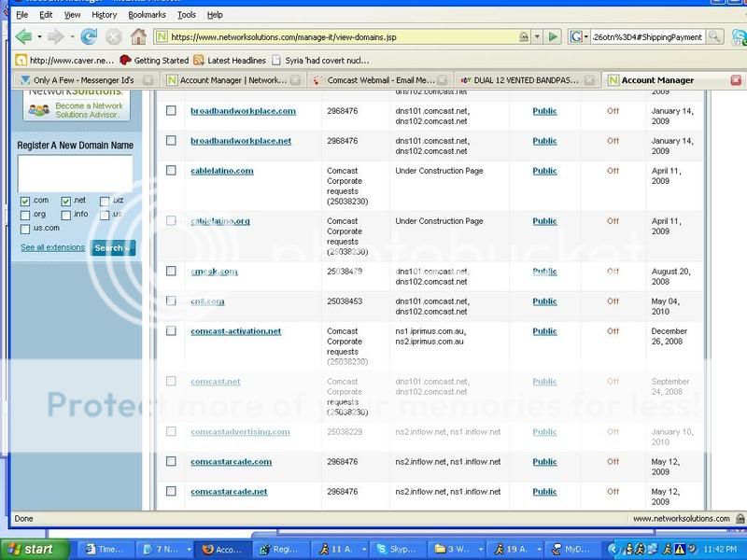The image size is (747, 560).
Task: Expand the 19 A. taskbar group dropdown
Action: point(539,549)
